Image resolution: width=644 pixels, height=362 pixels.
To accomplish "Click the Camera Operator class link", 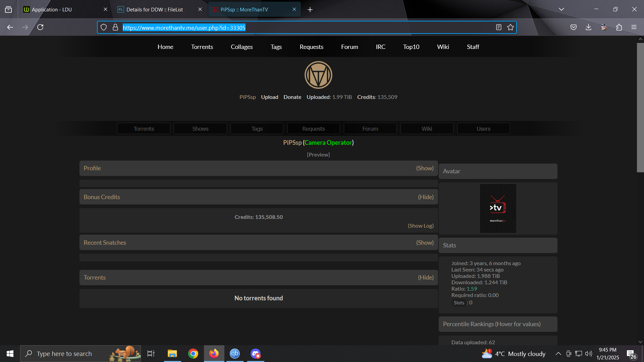I will [328, 143].
